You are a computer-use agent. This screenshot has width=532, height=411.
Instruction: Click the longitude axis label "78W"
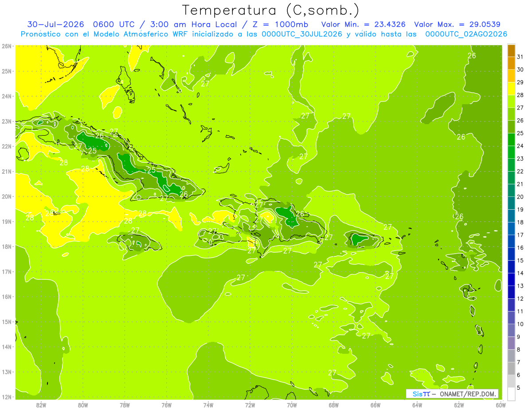click(125, 405)
